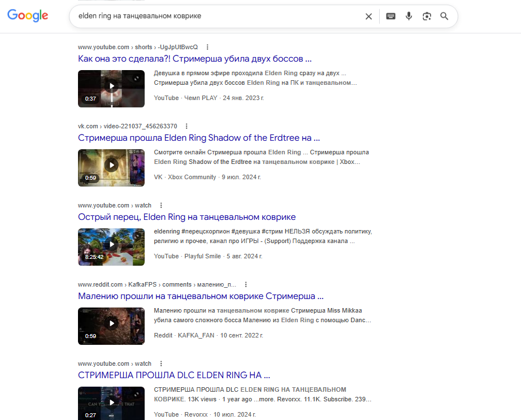The width and height of the screenshot is (521, 420).
Task: Open more options for the reddit KafkaFPS result
Action: click(x=246, y=284)
